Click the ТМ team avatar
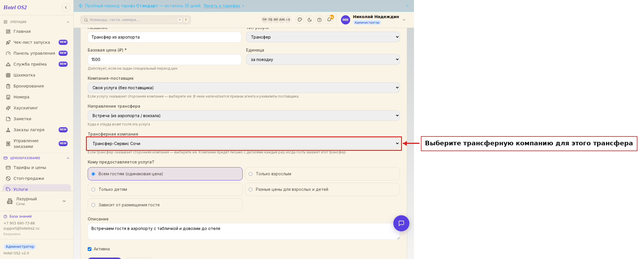The width and height of the screenshot is (644, 259). [x=264, y=20]
